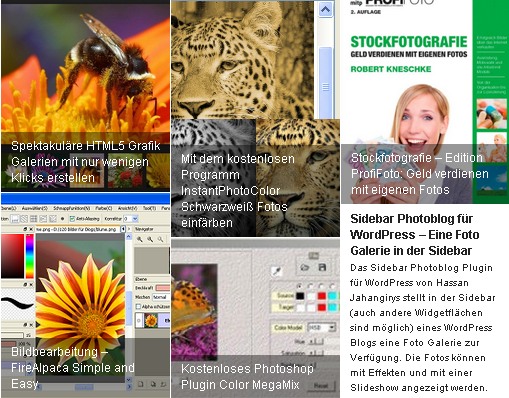Pick from the rainbow hue strip in FireAlpaca
The image size is (509, 398).
pyautogui.click(x=30, y=256)
